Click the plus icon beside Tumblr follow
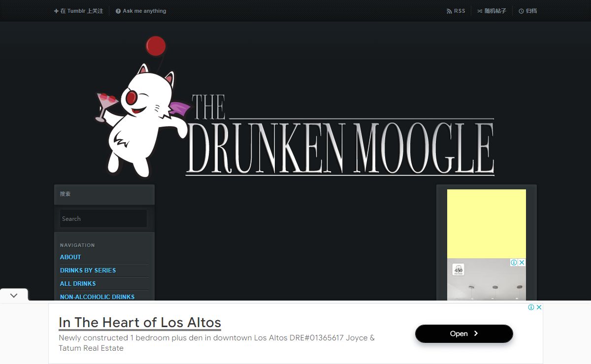 56,11
